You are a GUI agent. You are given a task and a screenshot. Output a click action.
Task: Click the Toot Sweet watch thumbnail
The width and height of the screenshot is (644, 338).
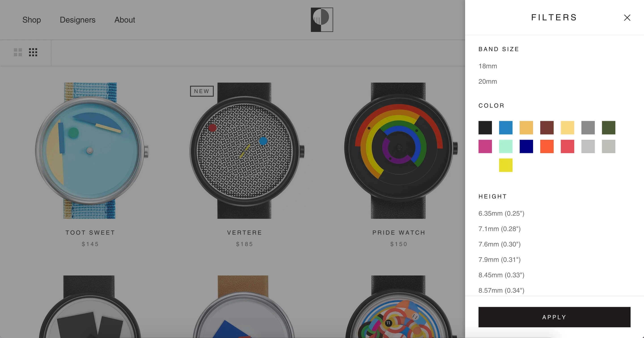(91, 150)
